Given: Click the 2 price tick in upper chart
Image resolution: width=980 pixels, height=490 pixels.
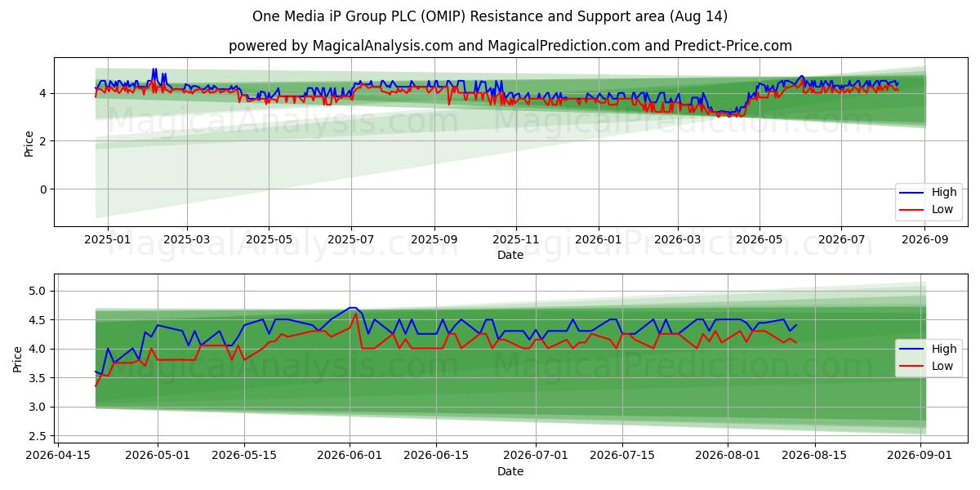Looking at the screenshot, I should 44,141.
